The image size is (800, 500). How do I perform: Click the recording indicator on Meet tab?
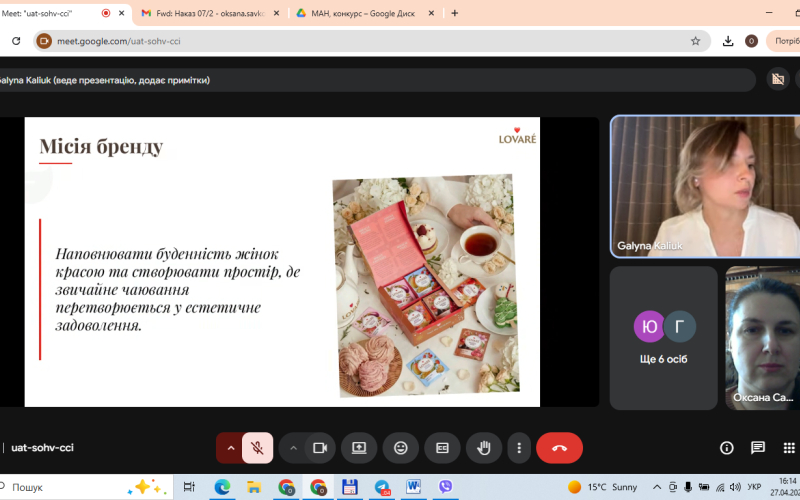pos(106,13)
